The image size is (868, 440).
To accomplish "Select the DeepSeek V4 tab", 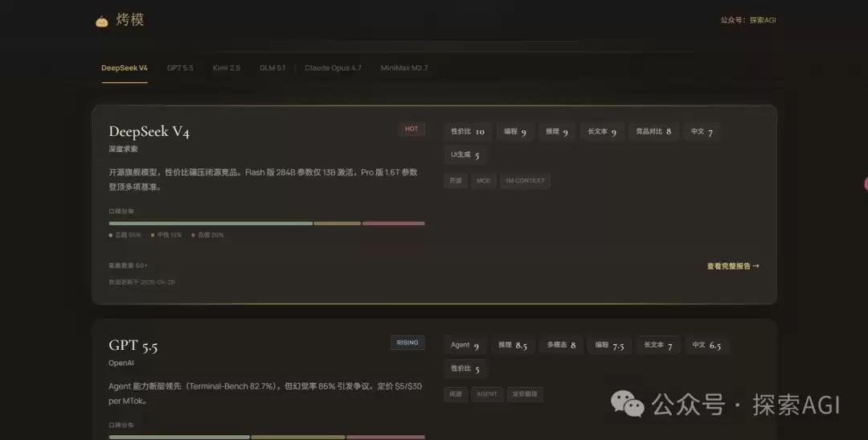I will pyautogui.click(x=125, y=68).
